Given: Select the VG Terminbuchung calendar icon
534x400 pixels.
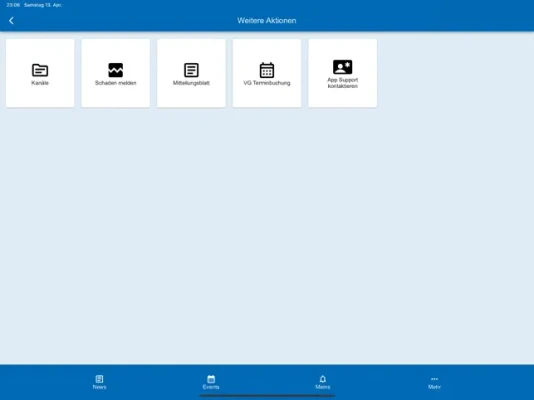Looking at the screenshot, I should pos(267,70).
